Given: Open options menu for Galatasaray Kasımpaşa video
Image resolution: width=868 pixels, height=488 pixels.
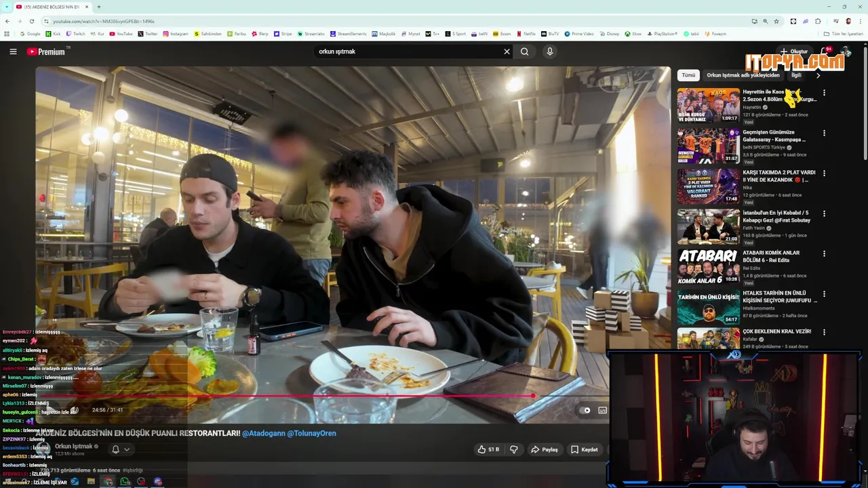Looking at the screenshot, I should tap(824, 133).
